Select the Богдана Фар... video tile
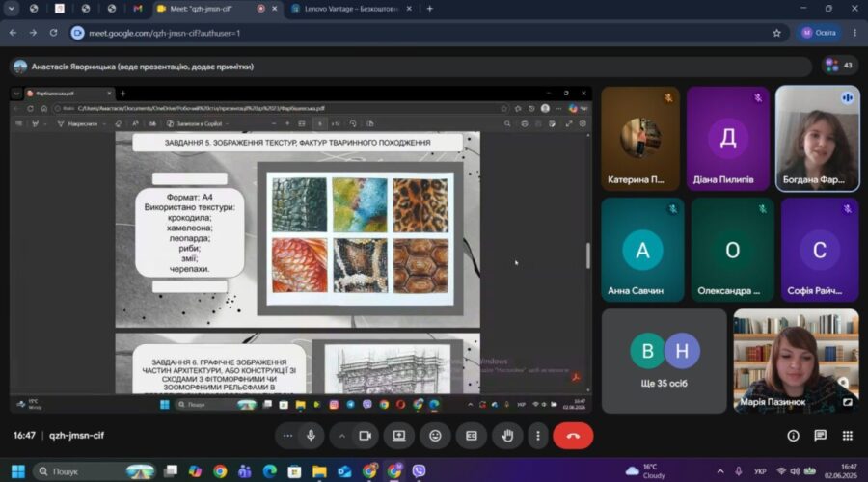 (x=818, y=139)
